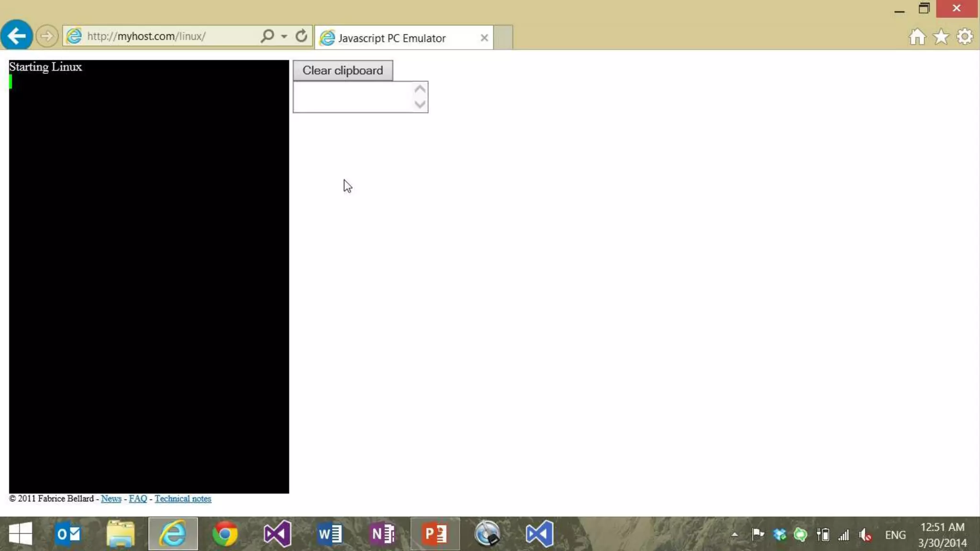Viewport: 980px width, 551px height.
Task: Switch to PowerPoint on the taskbar
Action: click(435, 533)
